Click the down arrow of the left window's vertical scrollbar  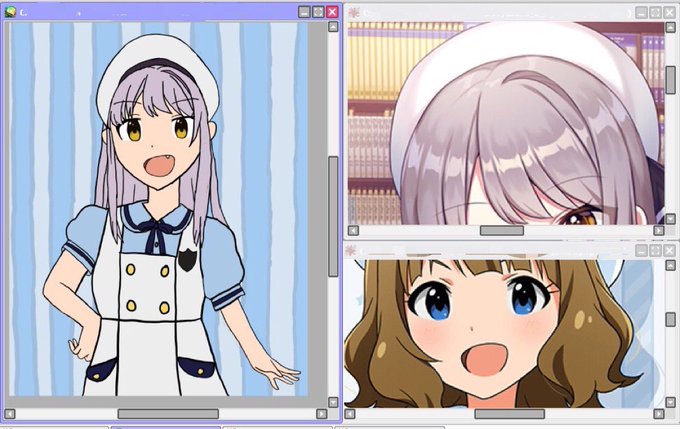(x=333, y=402)
